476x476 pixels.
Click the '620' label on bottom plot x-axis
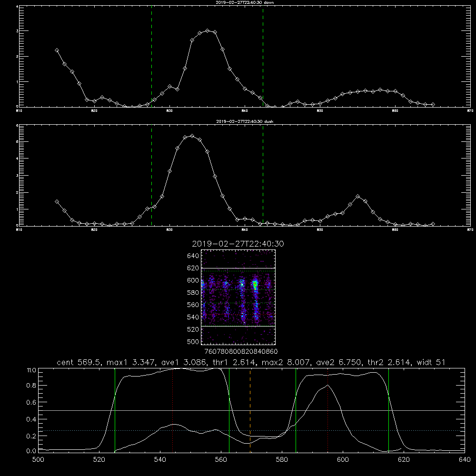(404, 460)
